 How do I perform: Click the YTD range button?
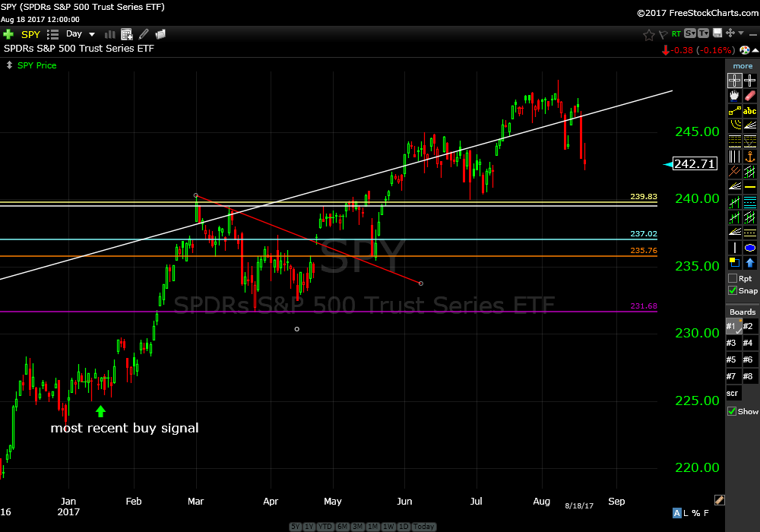click(x=325, y=527)
